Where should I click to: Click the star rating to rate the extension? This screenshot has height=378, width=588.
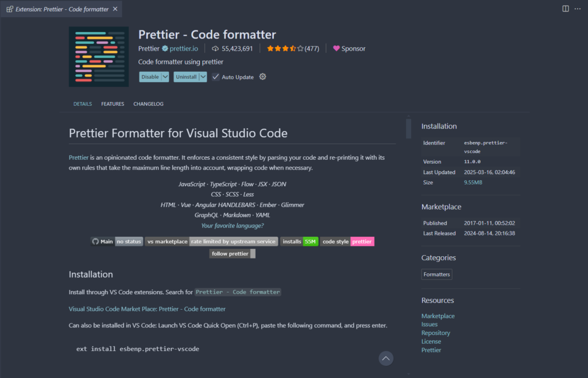point(284,48)
